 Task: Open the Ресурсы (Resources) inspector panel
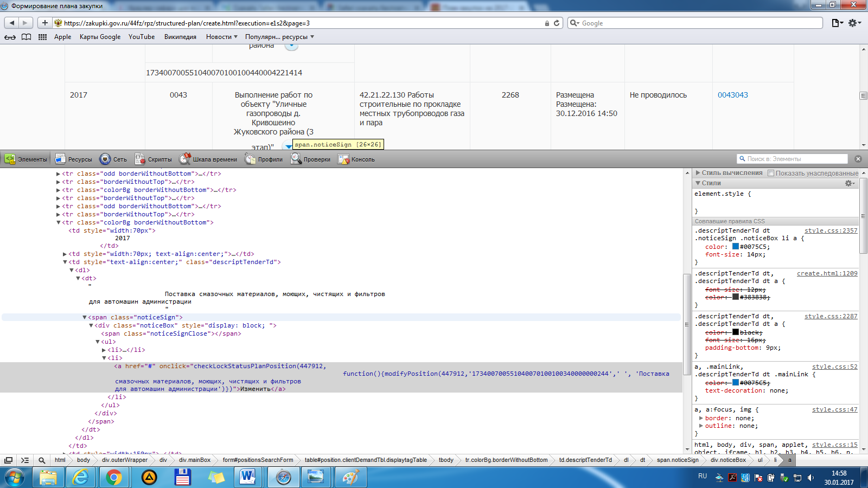click(74, 159)
